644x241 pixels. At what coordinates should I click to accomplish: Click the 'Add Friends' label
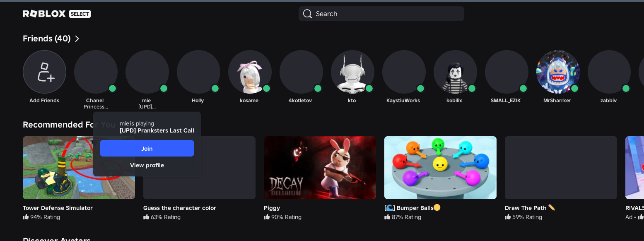point(44,101)
